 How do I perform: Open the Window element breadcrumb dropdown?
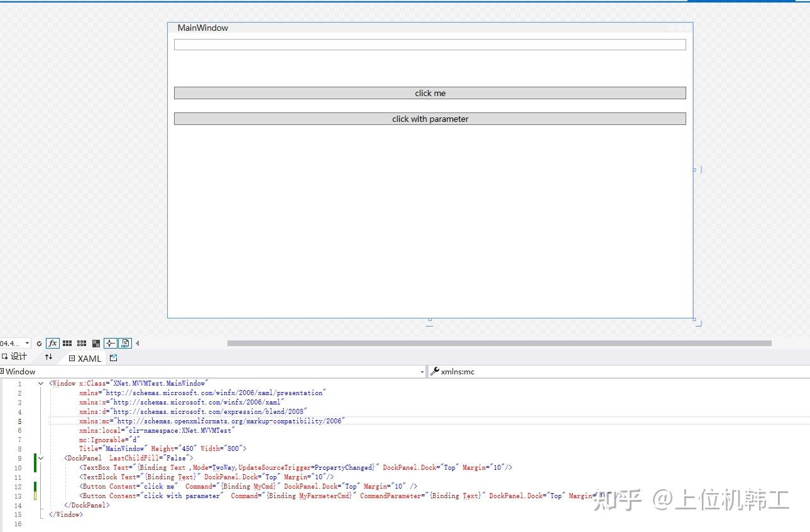coord(422,371)
